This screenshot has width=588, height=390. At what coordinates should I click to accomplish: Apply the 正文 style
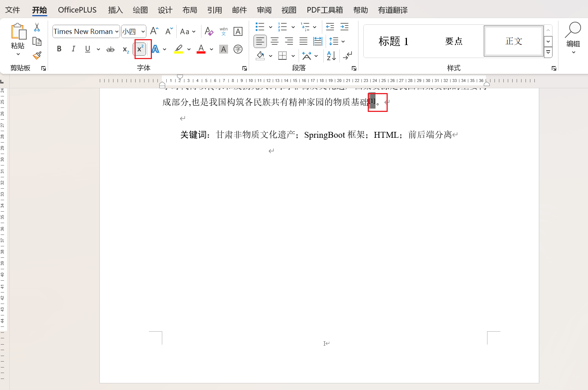(514, 41)
